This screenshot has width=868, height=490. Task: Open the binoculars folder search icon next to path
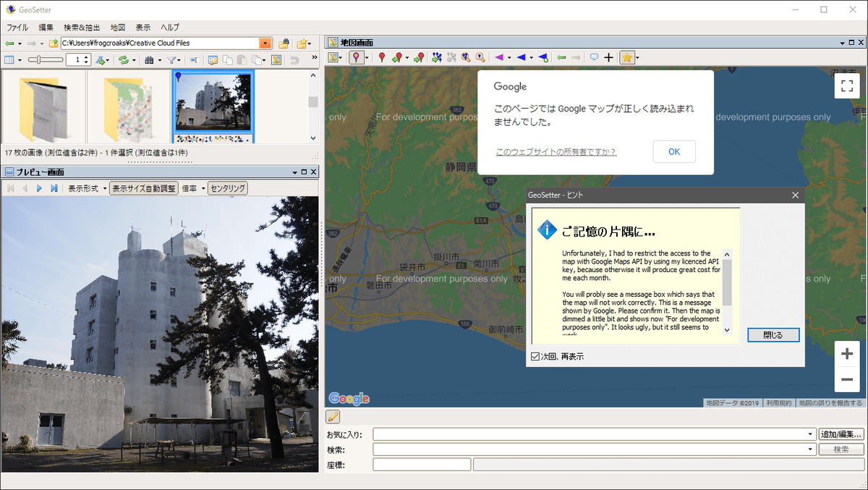tap(284, 43)
